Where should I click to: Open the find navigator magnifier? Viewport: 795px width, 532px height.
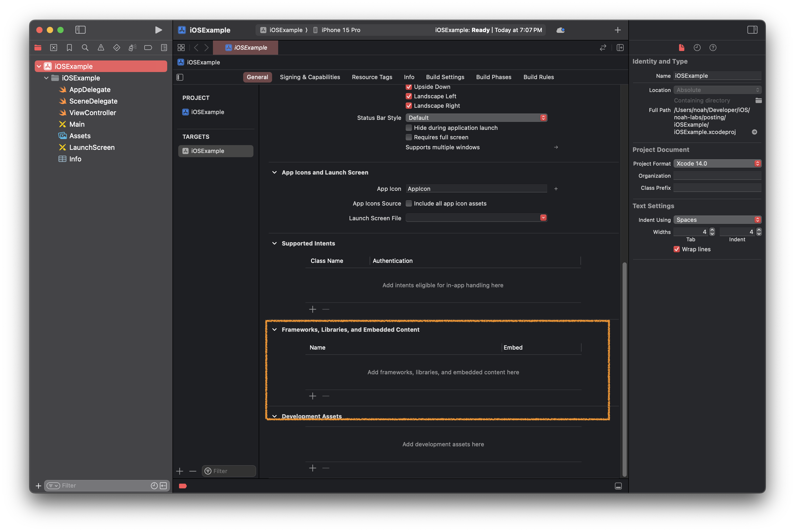pos(85,48)
